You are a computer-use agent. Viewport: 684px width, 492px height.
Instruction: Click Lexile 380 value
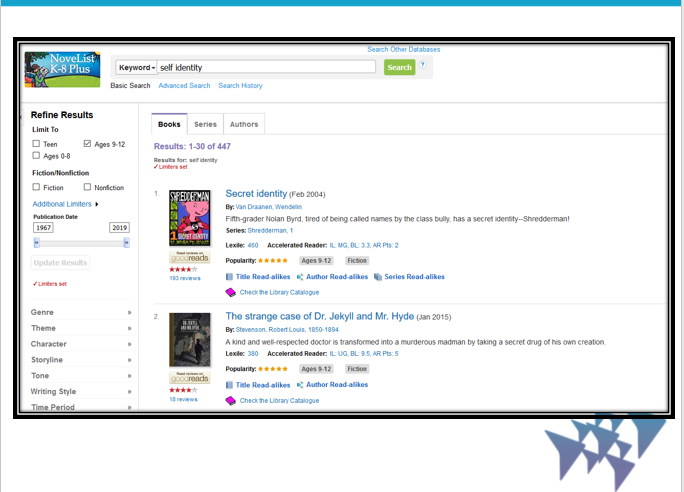click(253, 353)
